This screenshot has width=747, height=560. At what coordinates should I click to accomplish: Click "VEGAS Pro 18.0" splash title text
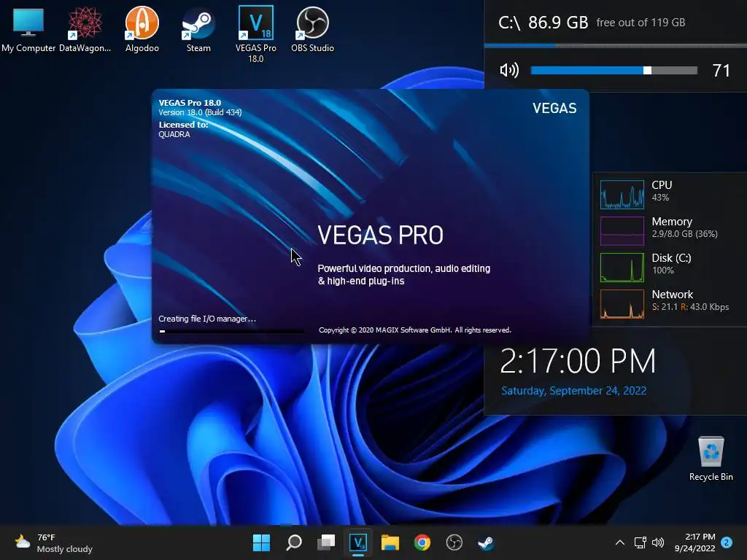tap(190, 102)
